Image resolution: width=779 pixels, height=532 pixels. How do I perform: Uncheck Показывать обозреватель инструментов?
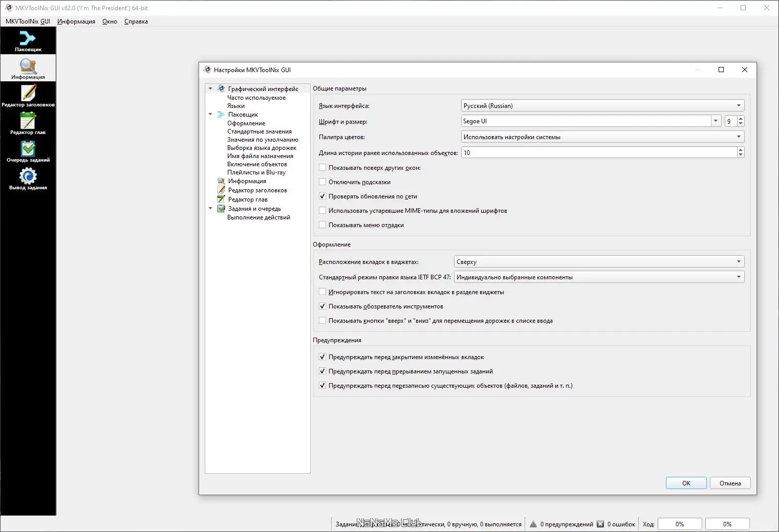coord(322,306)
